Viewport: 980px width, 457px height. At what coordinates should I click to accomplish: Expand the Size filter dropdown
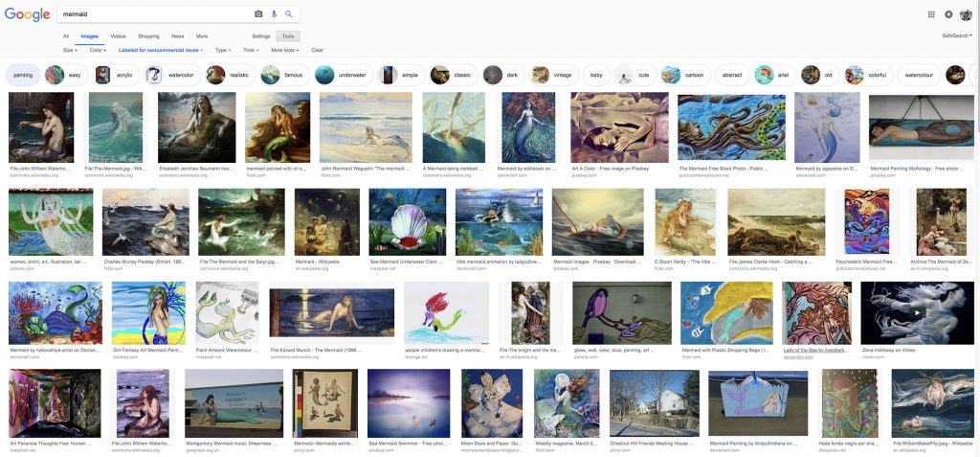pyautogui.click(x=70, y=50)
